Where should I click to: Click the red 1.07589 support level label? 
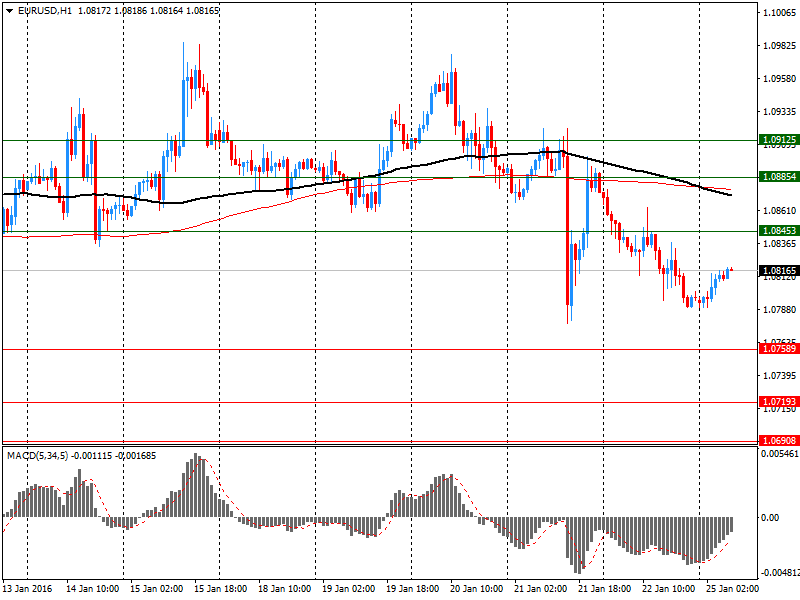[779, 348]
